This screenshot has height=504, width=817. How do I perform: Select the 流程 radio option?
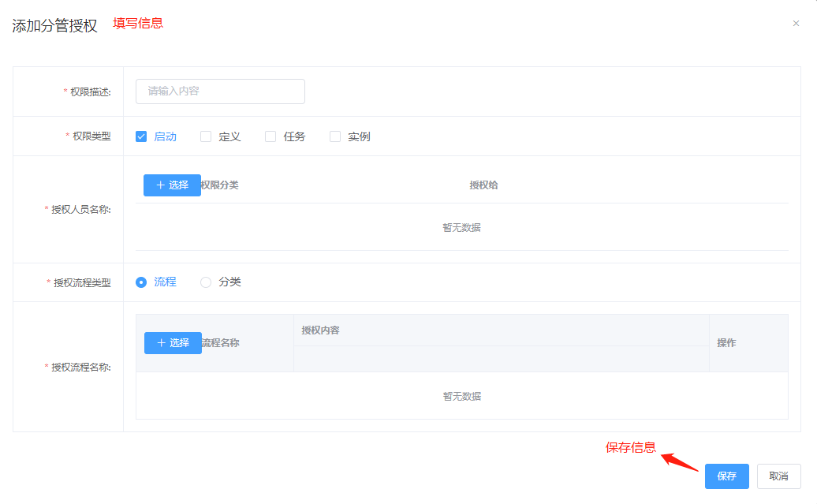point(142,282)
